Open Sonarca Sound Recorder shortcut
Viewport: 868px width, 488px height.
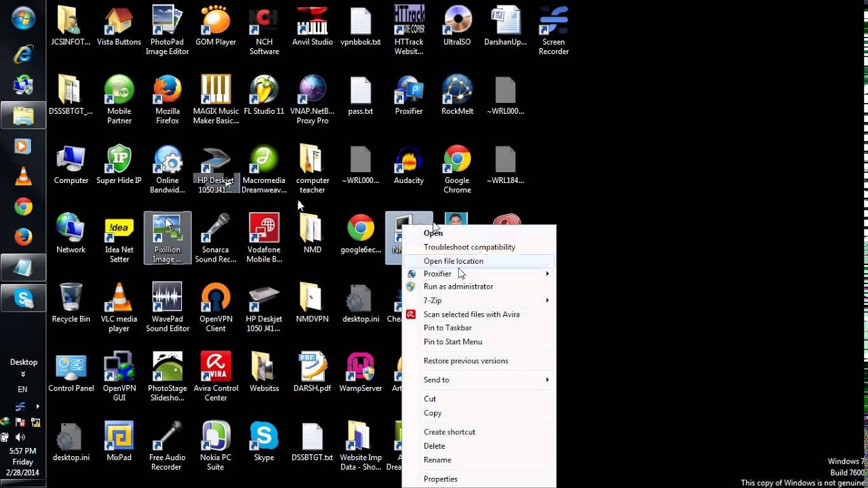pyautogui.click(x=216, y=239)
